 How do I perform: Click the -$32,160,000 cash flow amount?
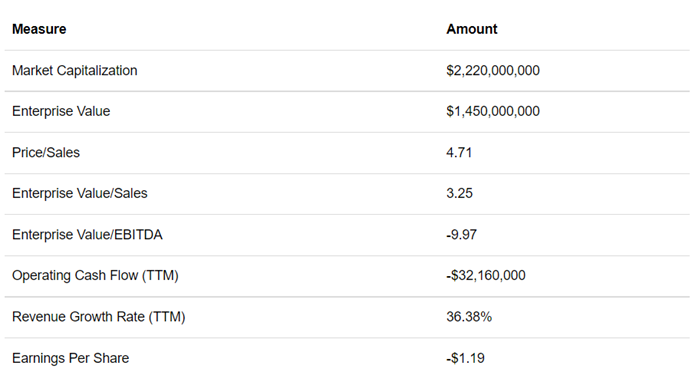click(x=485, y=276)
